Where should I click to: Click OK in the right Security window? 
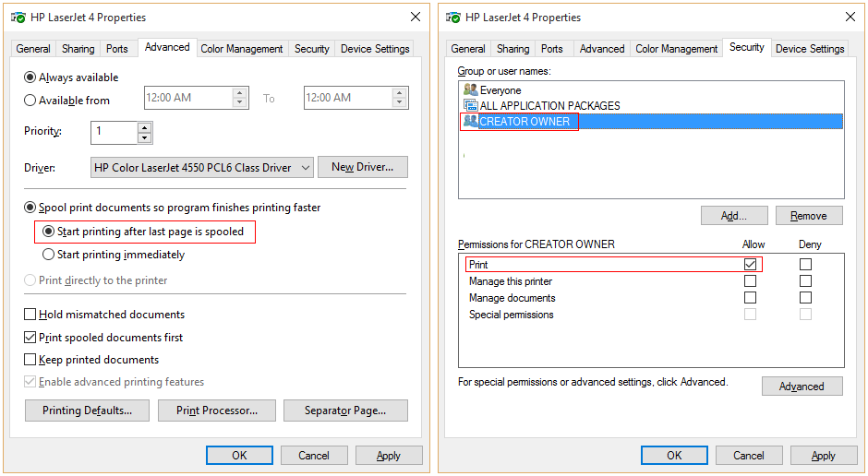tap(674, 455)
